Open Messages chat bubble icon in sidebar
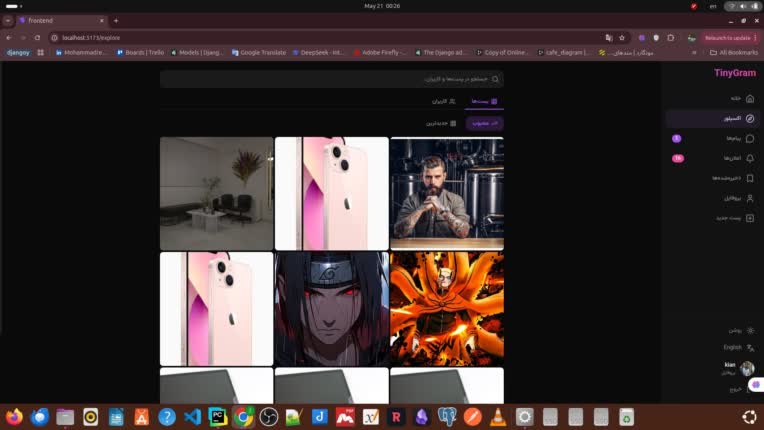The width and height of the screenshot is (764, 430). tap(750, 138)
